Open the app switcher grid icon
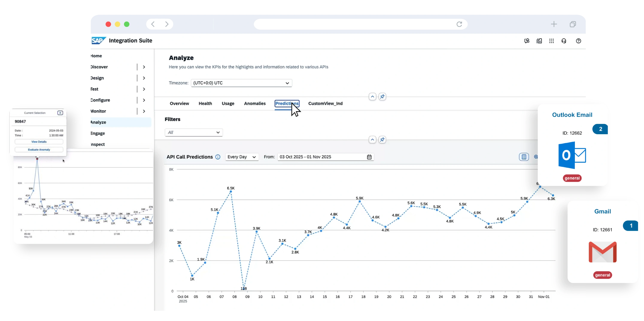This screenshot has height=321, width=644. (552, 41)
